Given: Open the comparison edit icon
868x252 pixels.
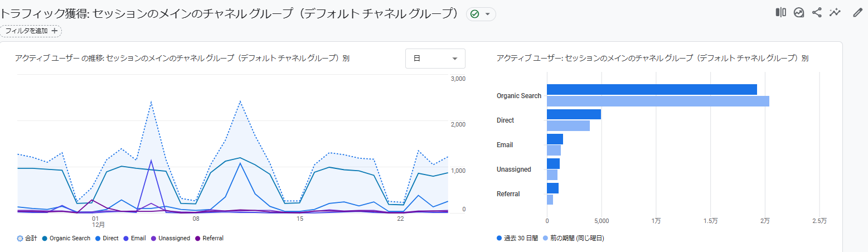Looking at the screenshot, I should point(781,12).
